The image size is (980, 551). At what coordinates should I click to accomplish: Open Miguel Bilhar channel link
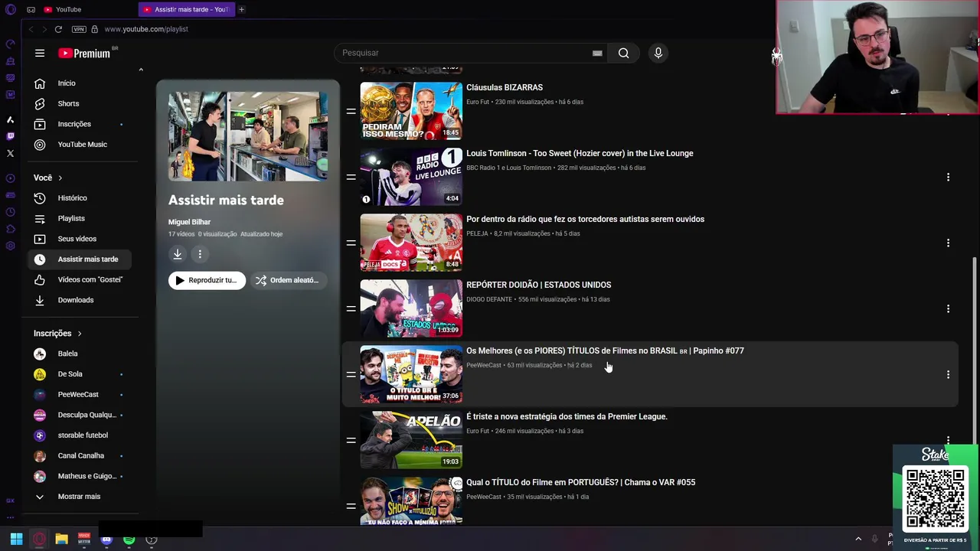point(189,222)
